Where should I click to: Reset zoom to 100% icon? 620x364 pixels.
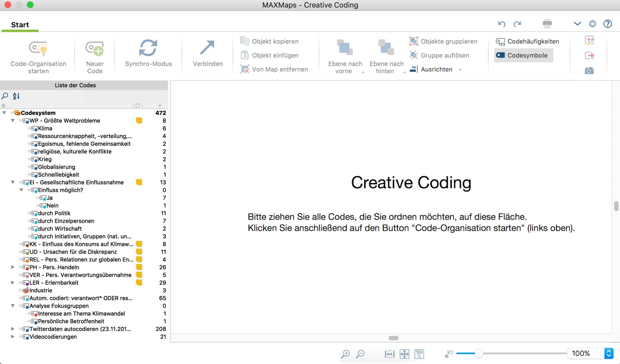pos(419,354)
